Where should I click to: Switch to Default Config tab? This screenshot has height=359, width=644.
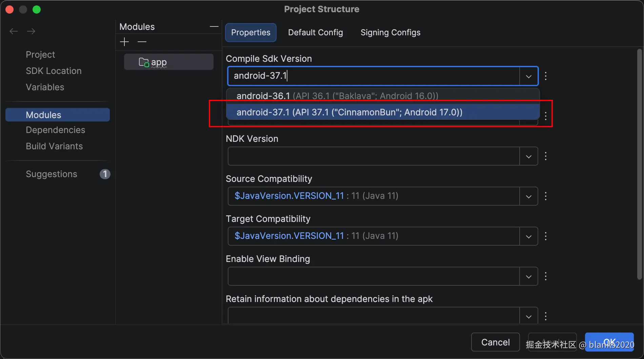(x=316, y=33)
